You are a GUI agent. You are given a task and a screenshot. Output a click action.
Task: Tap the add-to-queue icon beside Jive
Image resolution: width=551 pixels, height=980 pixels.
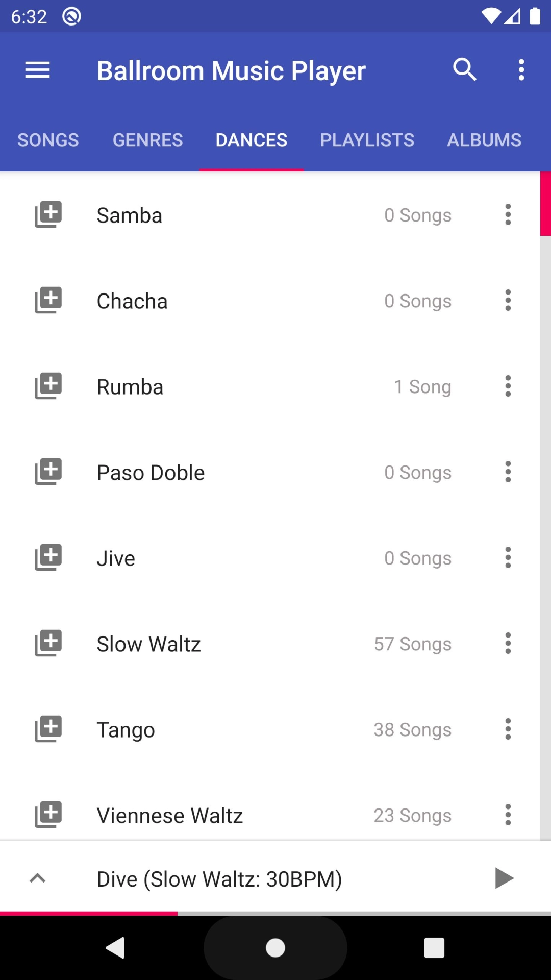click(x=48, y=558)
